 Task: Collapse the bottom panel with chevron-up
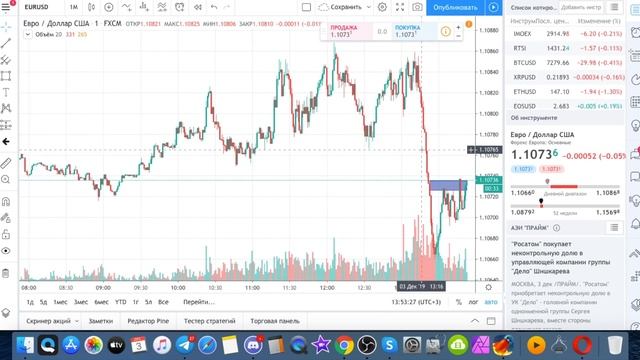click(475, 321)
